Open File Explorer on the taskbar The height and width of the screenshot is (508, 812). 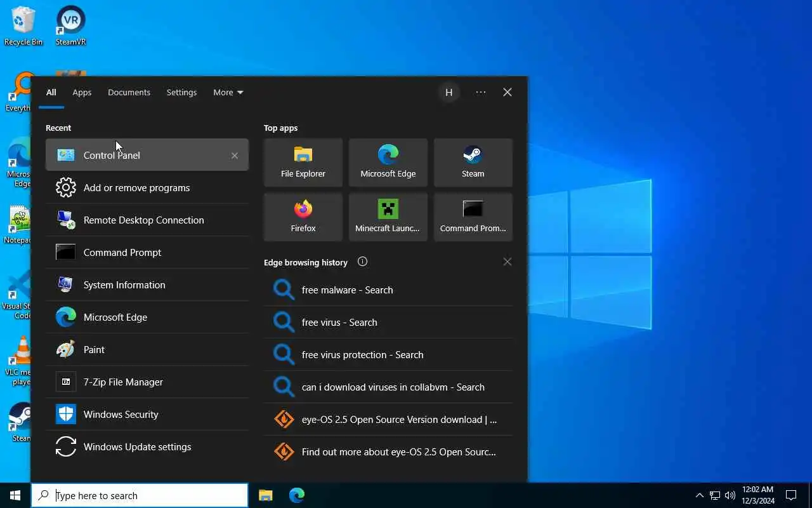(265, 495)
